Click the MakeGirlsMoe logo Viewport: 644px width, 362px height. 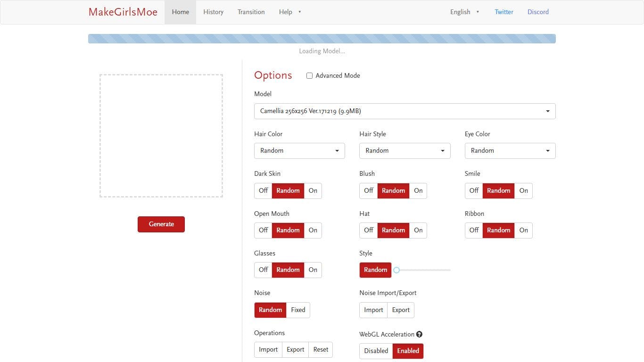click(123, 12)
